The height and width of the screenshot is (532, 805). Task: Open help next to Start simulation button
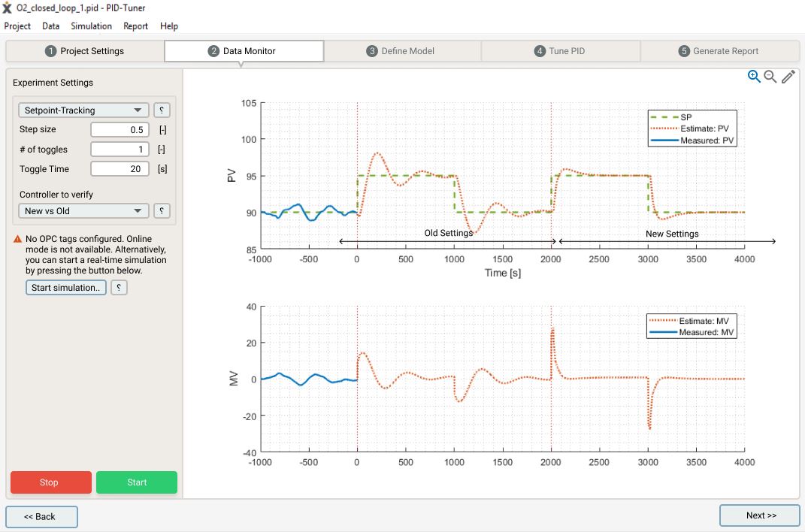119,287
